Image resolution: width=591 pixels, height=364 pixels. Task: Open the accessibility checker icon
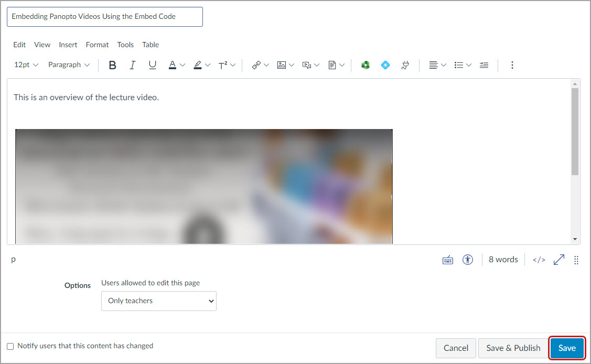(x=468, y=260)
